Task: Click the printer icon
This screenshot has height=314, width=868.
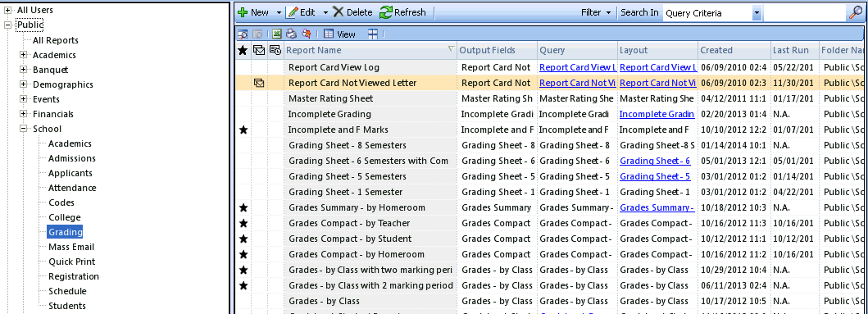Action: [291, 34]
